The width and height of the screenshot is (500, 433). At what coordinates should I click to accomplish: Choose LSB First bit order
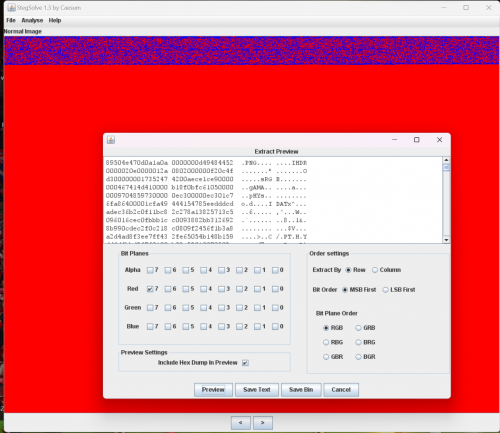(x=386, y=290)
